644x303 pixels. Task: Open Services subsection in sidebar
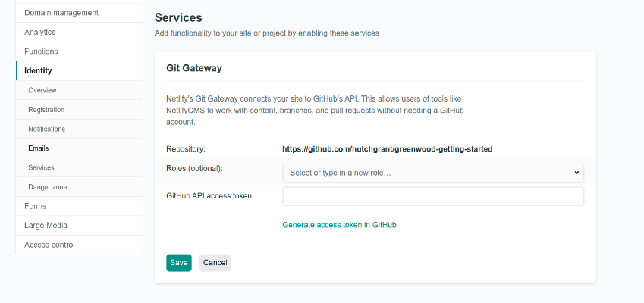(80, 167)
